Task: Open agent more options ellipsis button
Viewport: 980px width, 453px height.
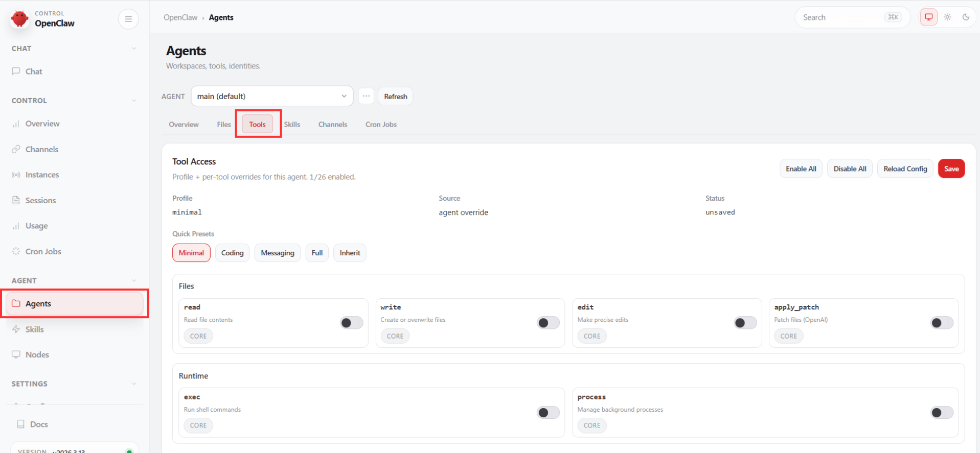Action: pyautogui.click(x=366, y=96)
